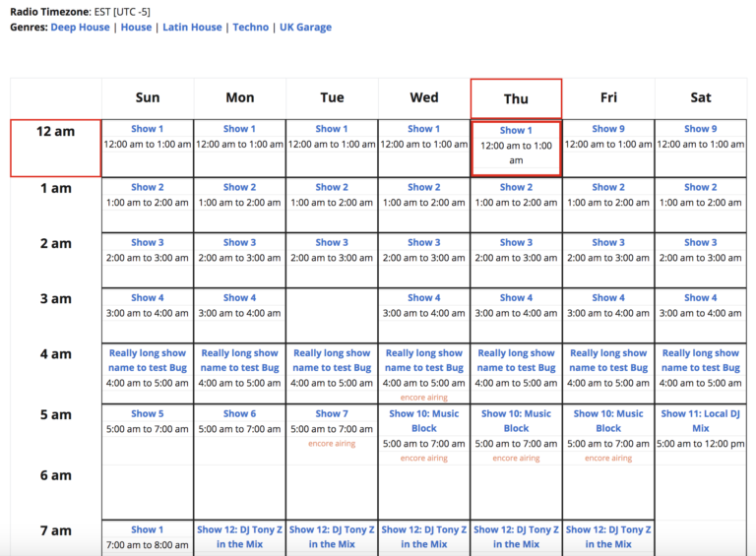The image size is (756, 556).
Task: Open Show 9 in the Fri column
Action: click(x=608, y=129)
